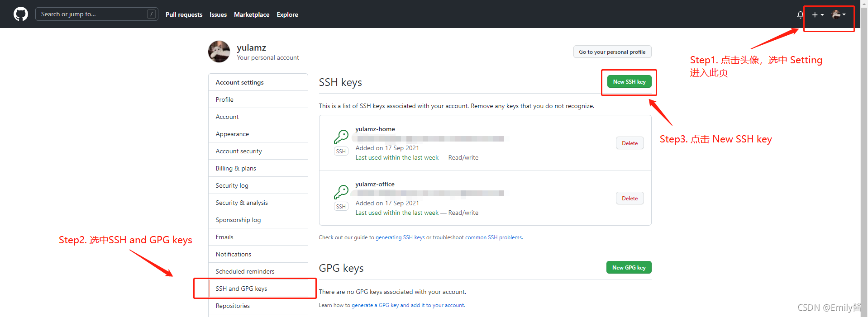Screen dimensions: 868x317
Task: Open Marketplace in top navigation
Action: [x=252, y=14]
